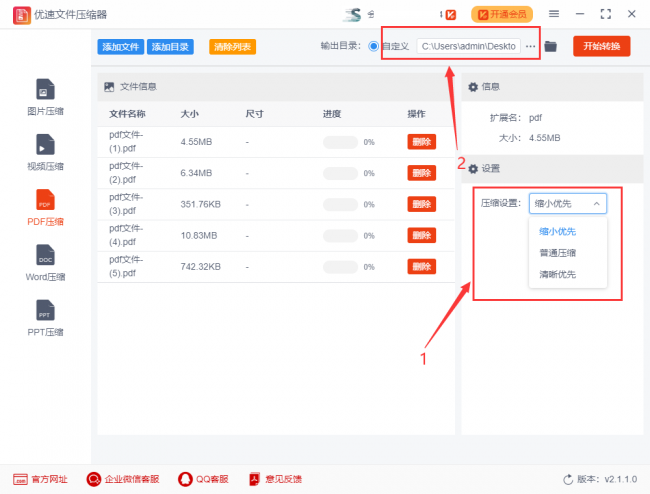Open the hamburger menu in title bar
Viewport: 650px width, 494px height.
tap(554, 14)
